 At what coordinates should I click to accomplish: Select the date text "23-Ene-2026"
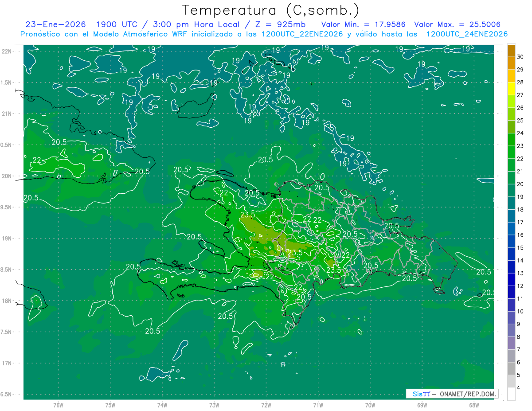(x=55, y=24)
